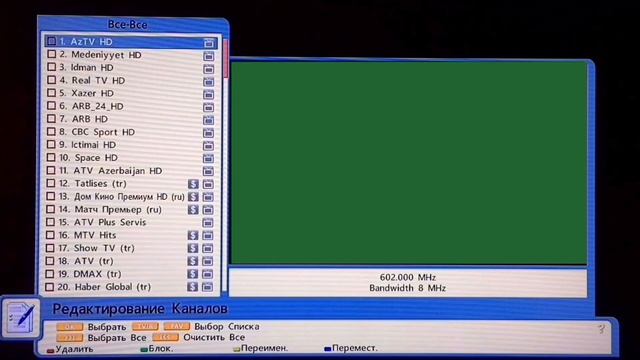The width and height of the screenshot is (640, 360).
Task: Click the Очистить Все option
Action: point(214,338)
